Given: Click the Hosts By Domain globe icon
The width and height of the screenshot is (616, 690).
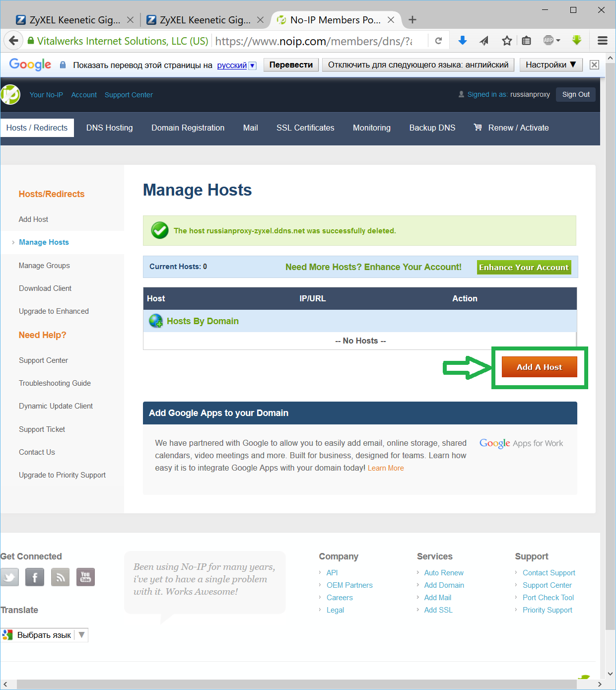Looking at the screenshot, I should pos(156,321).
